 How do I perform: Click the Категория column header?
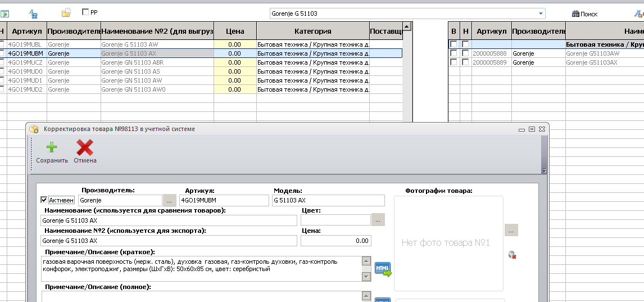pyautogui.click(x=312, y=31)
